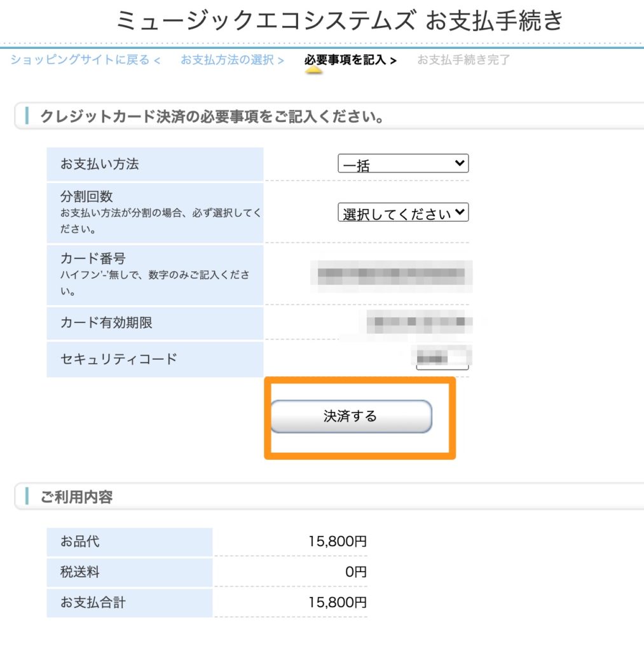Viewport: 644px width, 651px height.
Task: Focus the カード番号 input field
Action: click(x=391, y=275)
